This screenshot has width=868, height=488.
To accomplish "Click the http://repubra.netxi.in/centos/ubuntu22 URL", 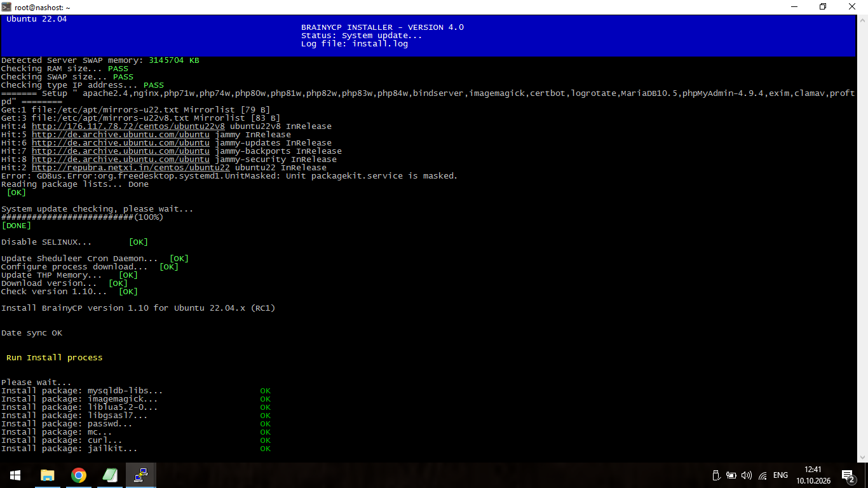I will [x=131, y=168].
